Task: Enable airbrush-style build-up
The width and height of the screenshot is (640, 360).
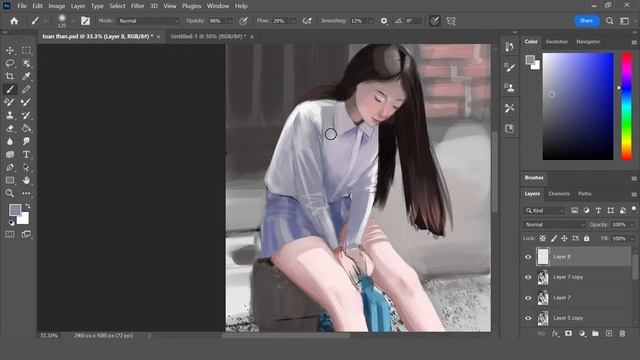Action: (x=307, y=21)
